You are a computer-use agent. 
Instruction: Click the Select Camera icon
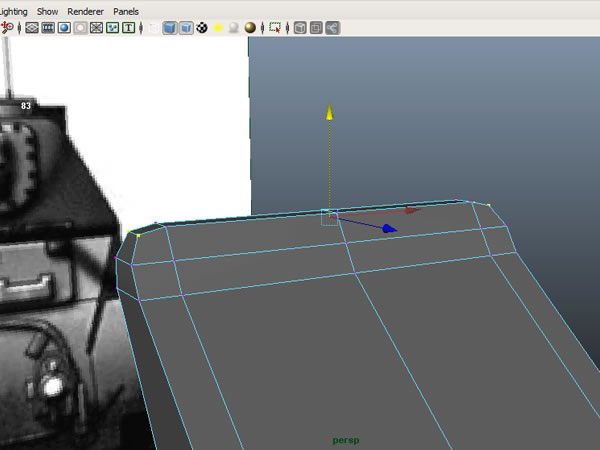[7, 27]
